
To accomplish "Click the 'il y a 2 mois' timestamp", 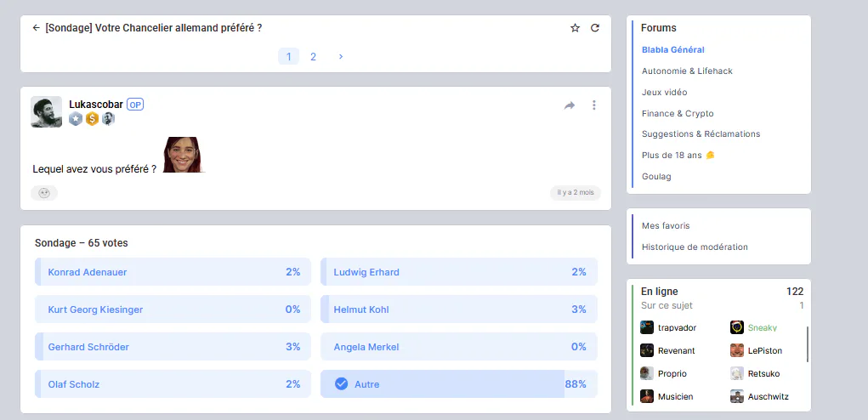I will click(576, 192).
